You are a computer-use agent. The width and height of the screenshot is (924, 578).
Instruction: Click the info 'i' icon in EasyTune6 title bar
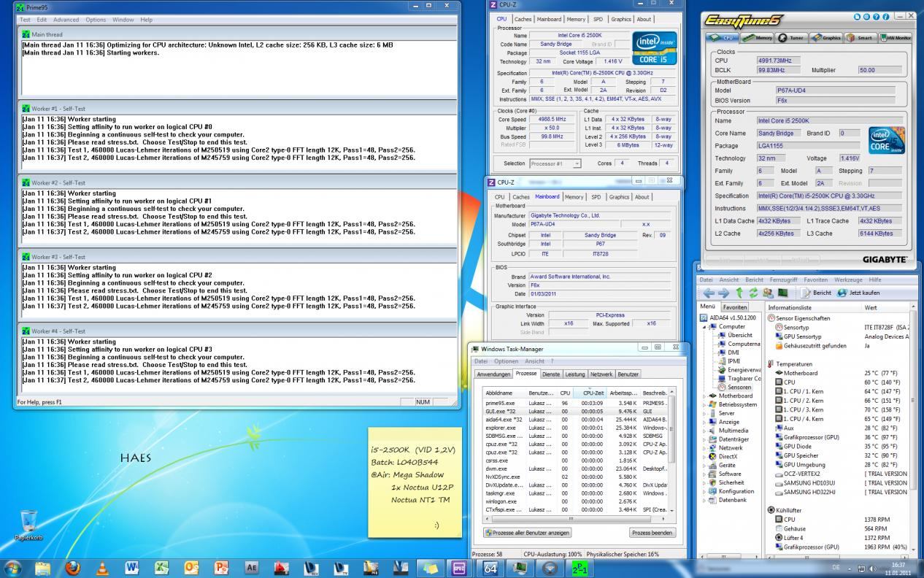885,16
